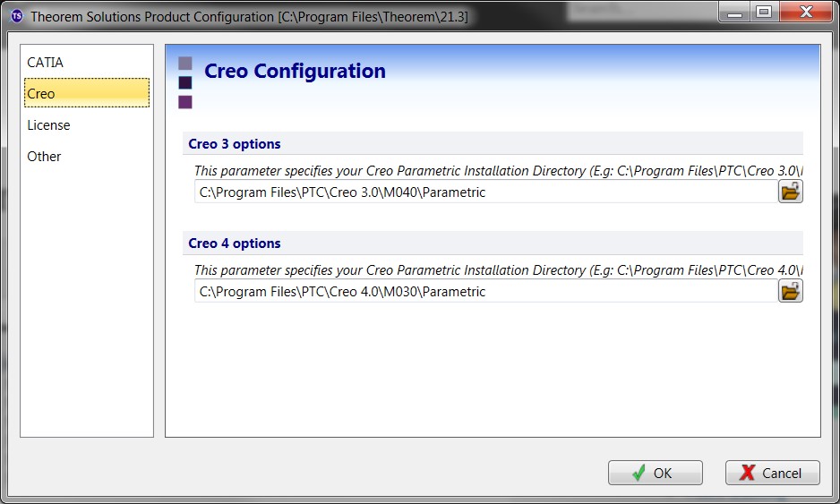The image size is (840, 504).
Task: Click the Creo 3 options section header
Action: (x=235, y=144)
